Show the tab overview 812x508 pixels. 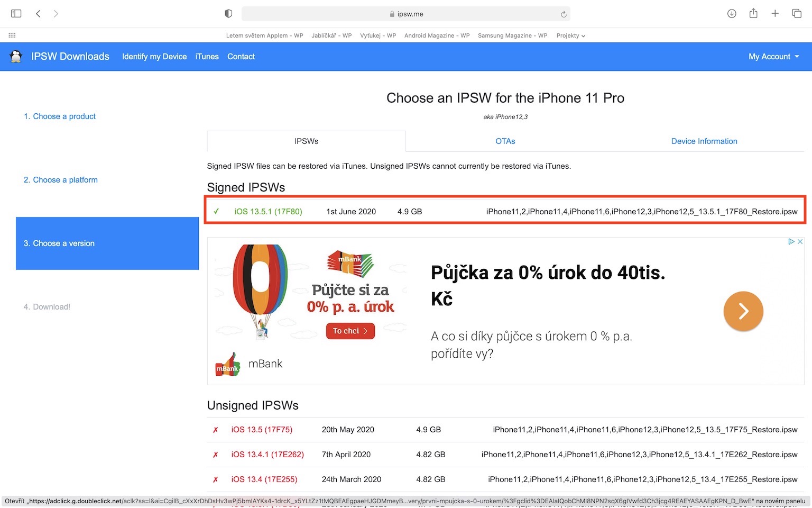[797, 14]
